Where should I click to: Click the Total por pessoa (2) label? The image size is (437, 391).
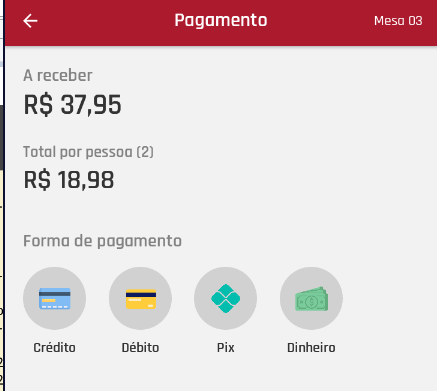pyautogui.click(x=88, y=152)
